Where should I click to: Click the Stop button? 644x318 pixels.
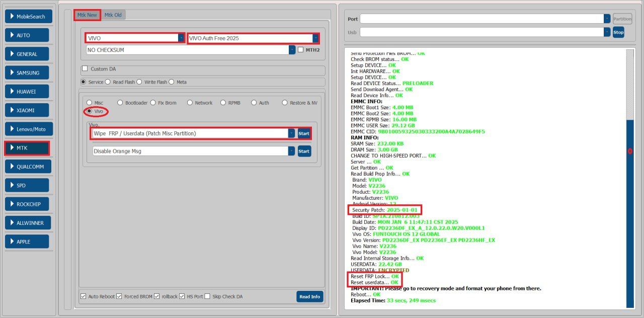[618, 32]
